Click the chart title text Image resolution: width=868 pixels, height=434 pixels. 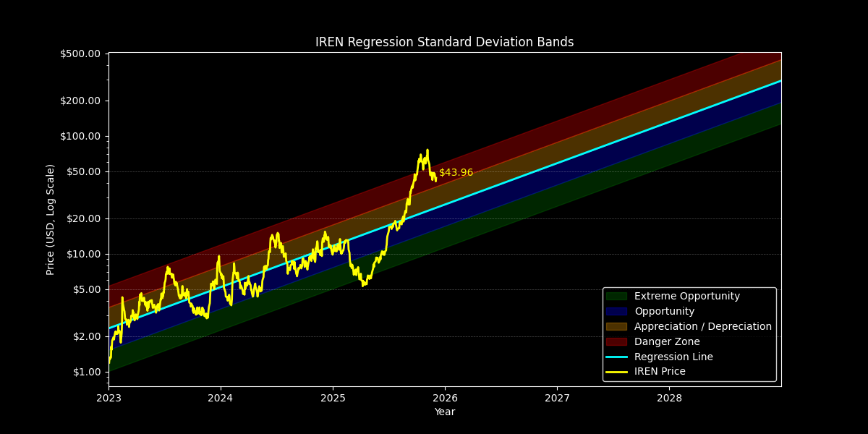tap(444, 42)
